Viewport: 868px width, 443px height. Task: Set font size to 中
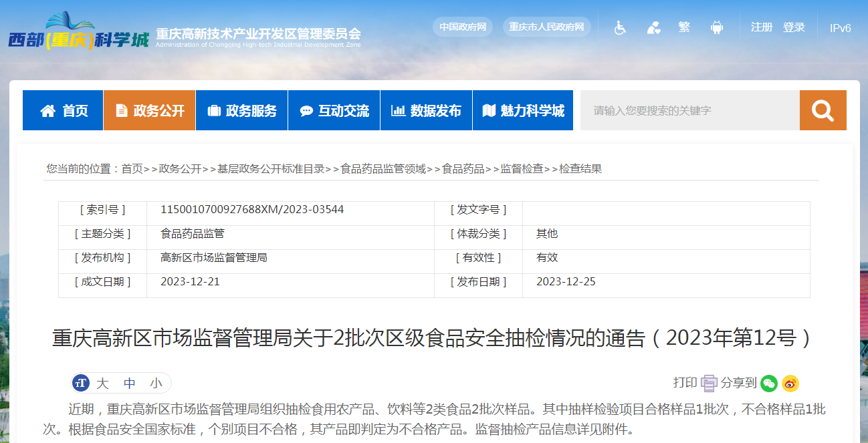pos(130,383)
